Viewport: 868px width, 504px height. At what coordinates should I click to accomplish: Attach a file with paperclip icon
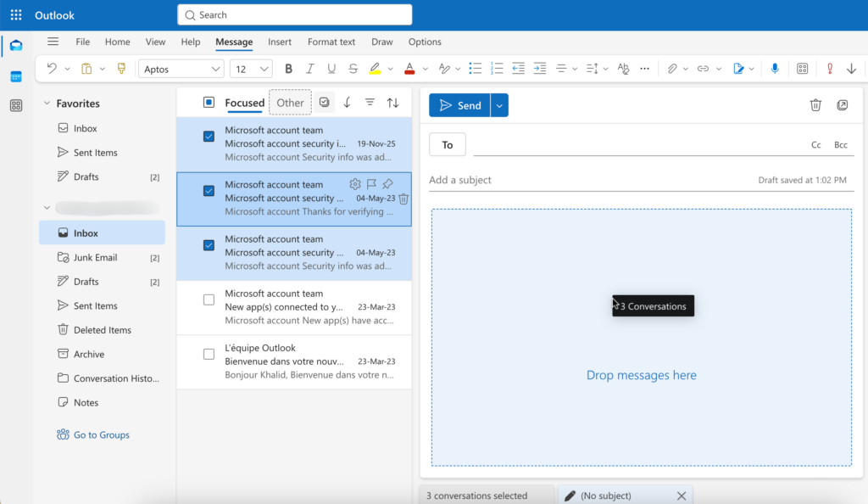[671, 69]
